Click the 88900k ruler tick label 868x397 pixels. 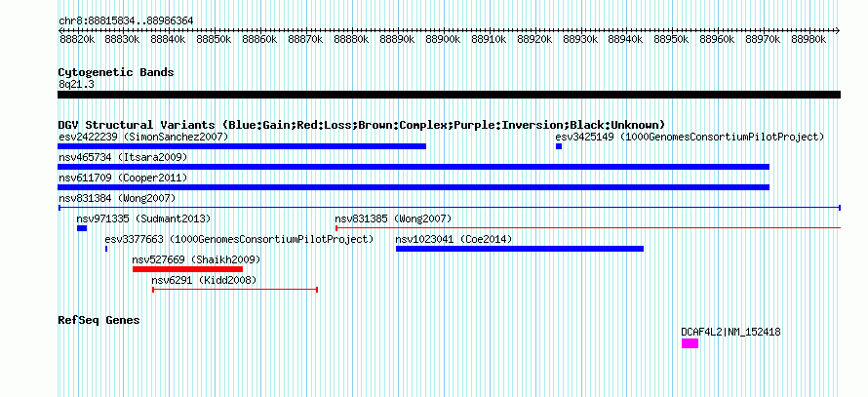point(443,39)
